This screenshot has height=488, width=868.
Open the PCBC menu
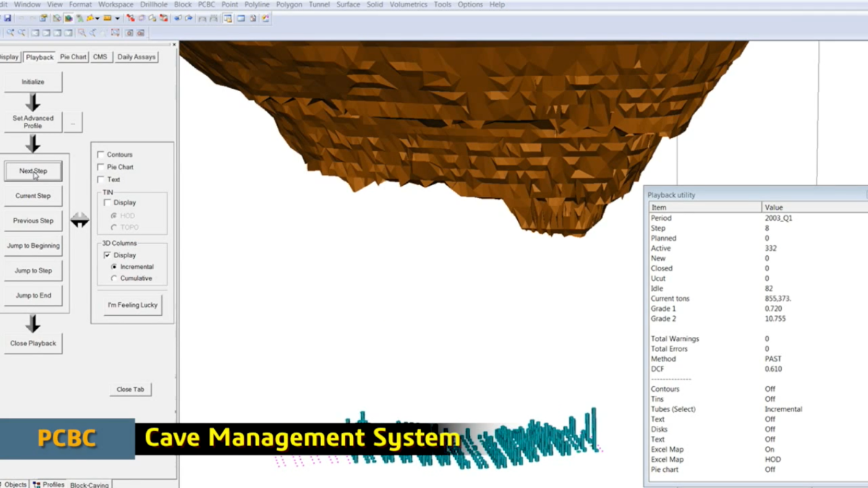coord(207,4)
